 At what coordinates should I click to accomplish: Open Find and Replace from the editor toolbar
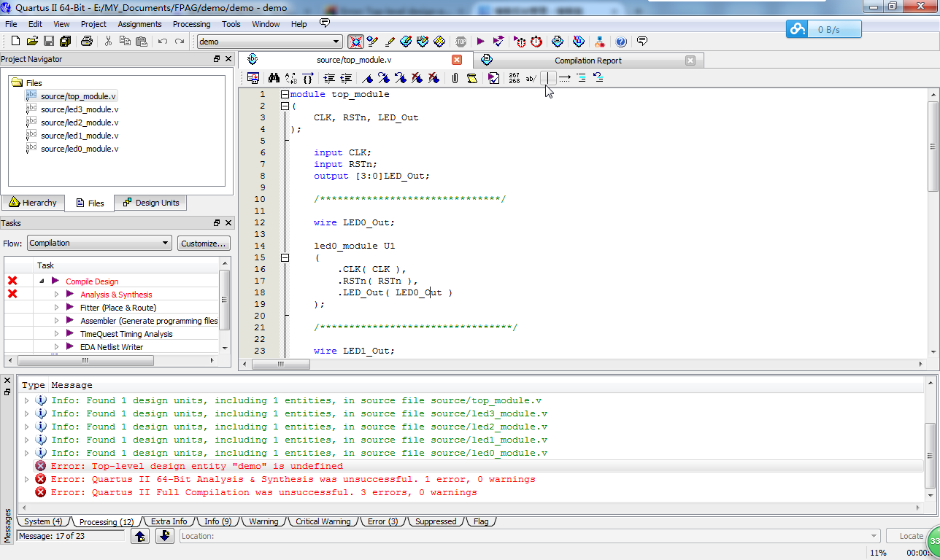pos(290,78)
